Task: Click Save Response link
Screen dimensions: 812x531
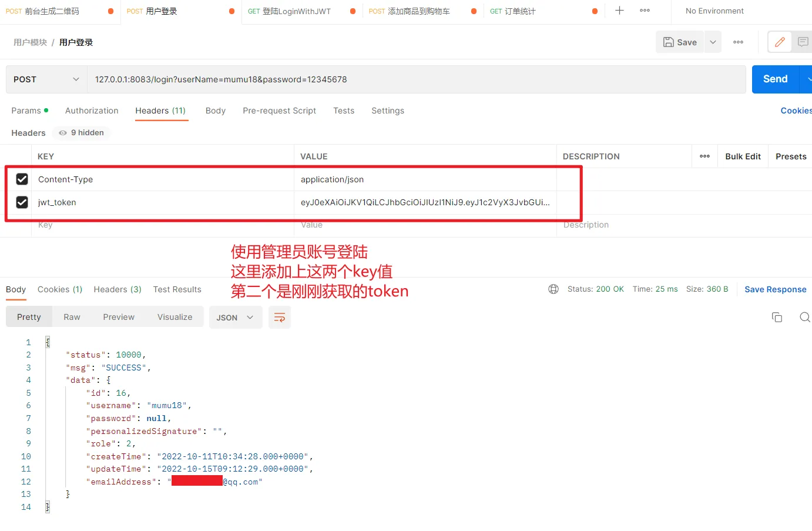Action: click(775, 289)
